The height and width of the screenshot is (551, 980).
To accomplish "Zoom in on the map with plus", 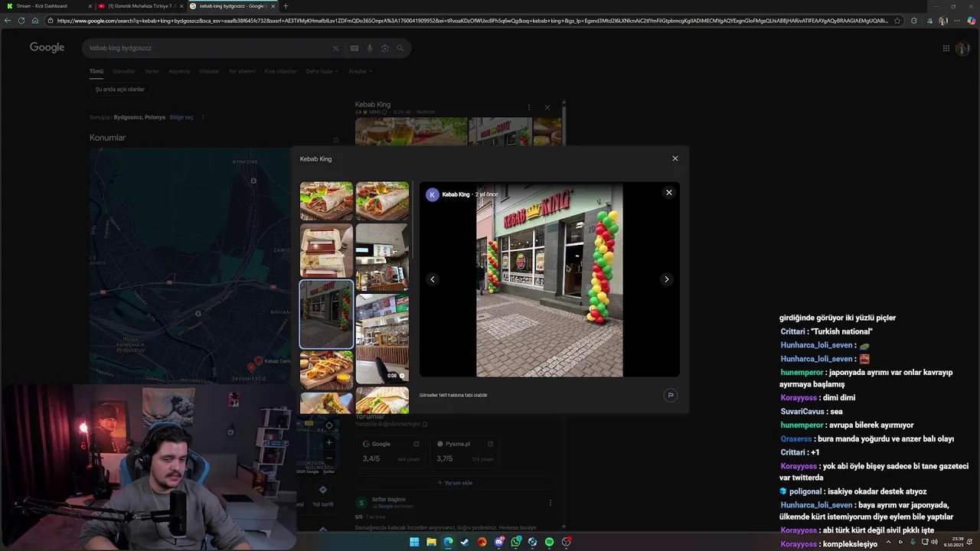I will coord(329,442).
